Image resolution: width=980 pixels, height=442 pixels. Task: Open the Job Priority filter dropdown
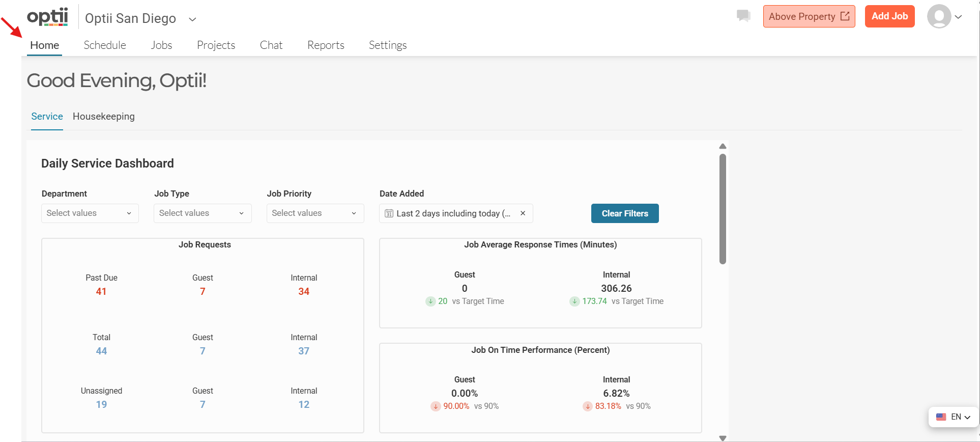315,213
